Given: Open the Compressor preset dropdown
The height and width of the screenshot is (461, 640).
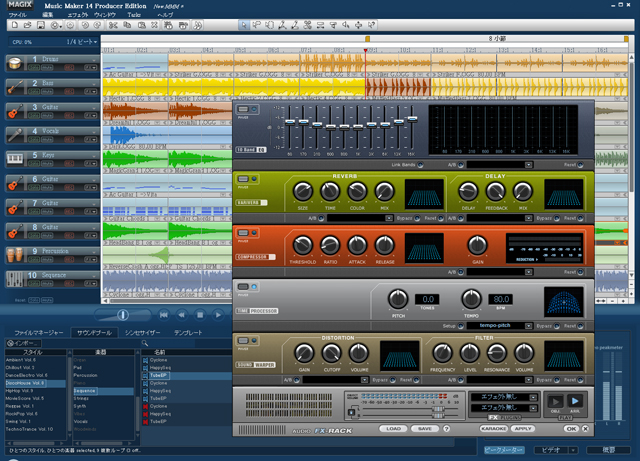Looking at the screenshot, I should [529, 272].
